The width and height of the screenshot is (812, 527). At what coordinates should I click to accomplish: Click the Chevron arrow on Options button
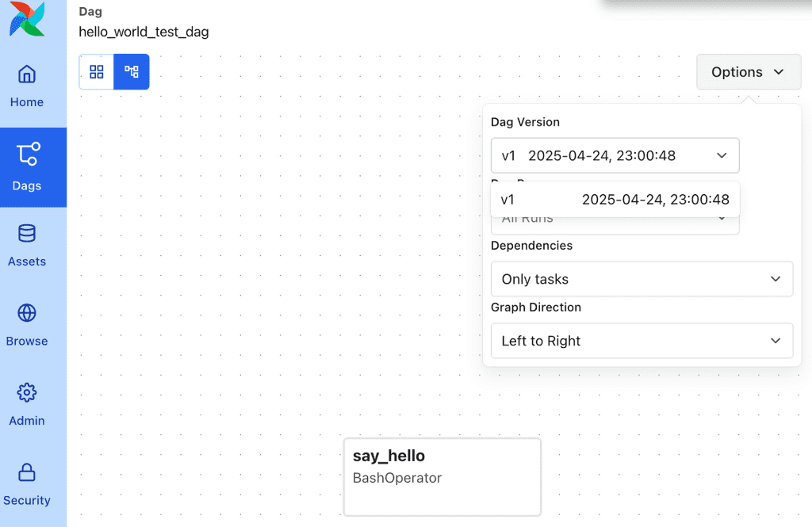pos(779,72)
